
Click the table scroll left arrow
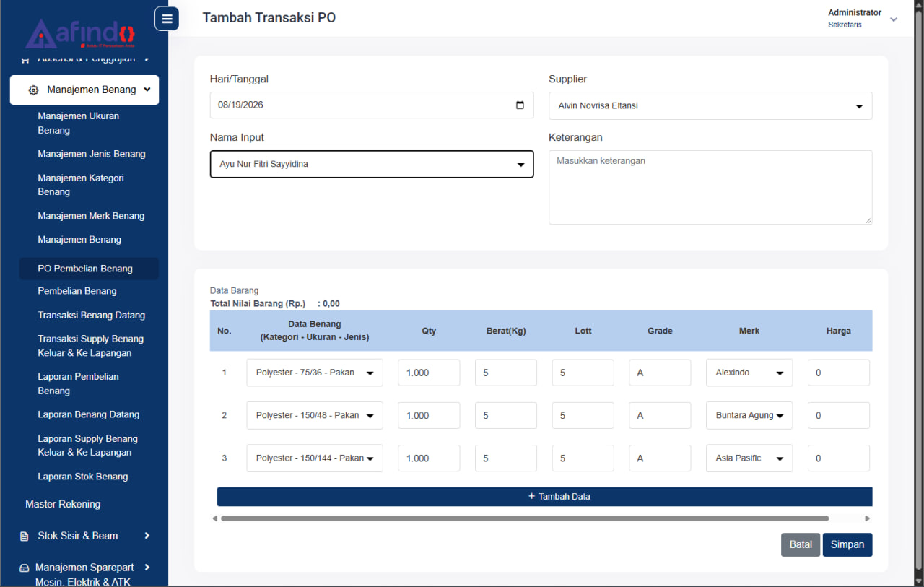coord(214,518)
